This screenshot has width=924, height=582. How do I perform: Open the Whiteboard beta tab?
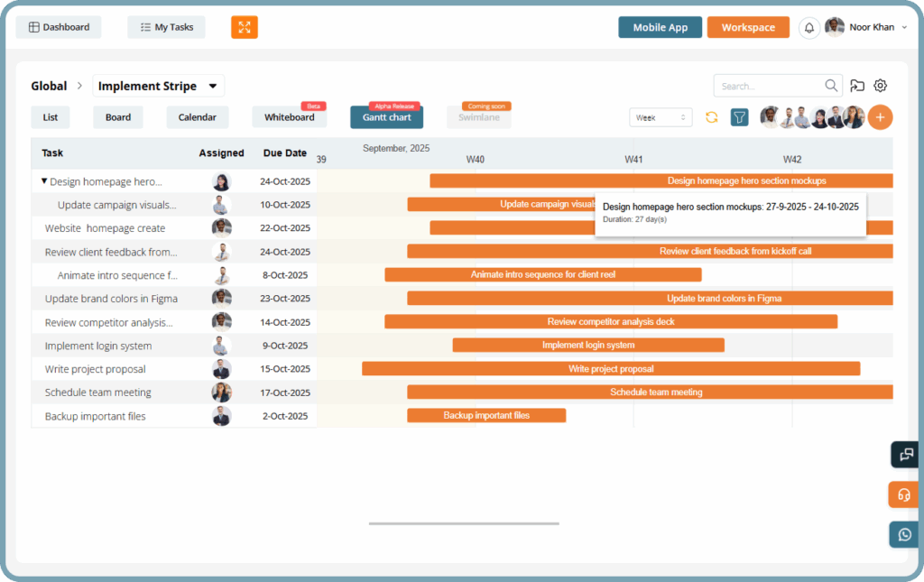pos(289,117)
